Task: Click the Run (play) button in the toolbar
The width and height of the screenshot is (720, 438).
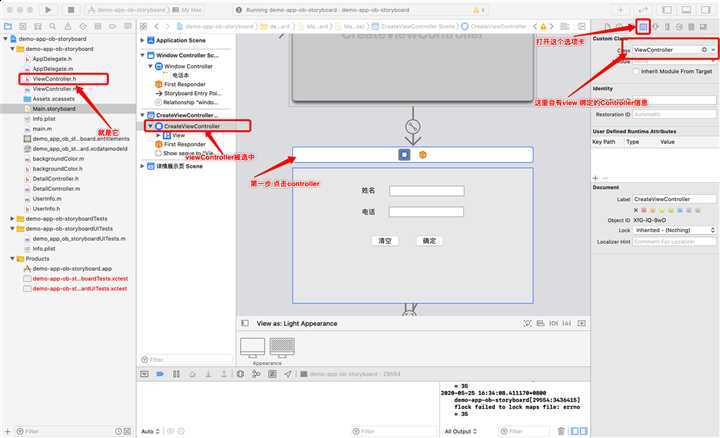Action: pos(48,10)
